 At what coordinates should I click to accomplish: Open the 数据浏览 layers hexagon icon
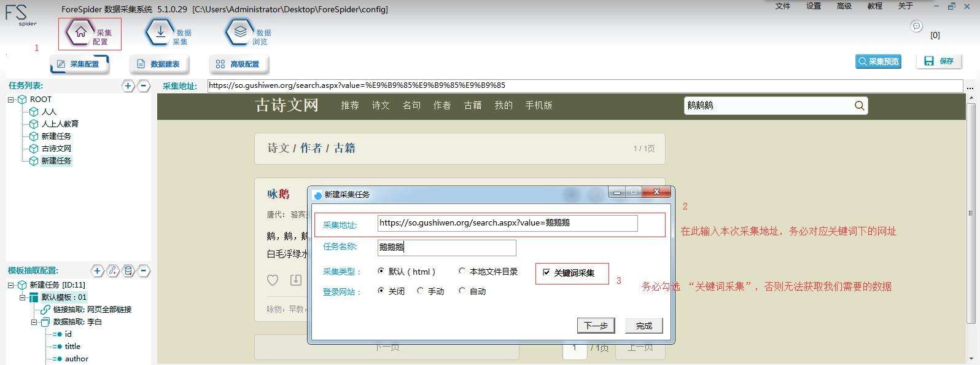240,33
